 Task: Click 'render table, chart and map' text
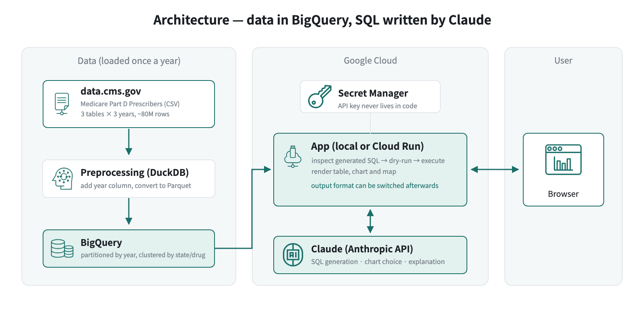click(354, 171)
